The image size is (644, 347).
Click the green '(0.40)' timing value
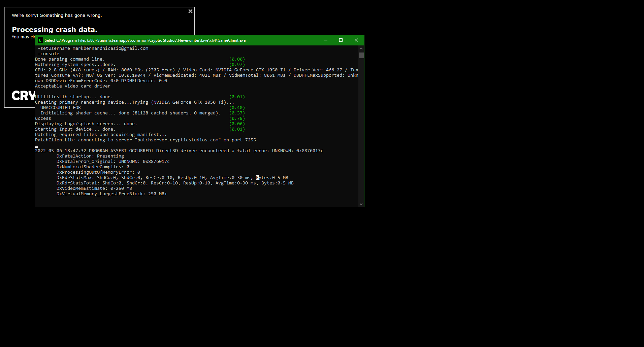point(237,108)
